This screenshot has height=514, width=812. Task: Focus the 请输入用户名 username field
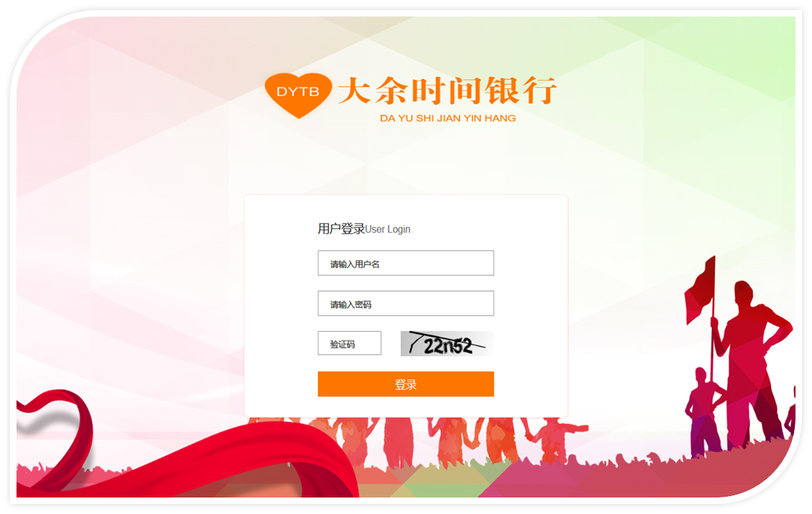point(405,263)
